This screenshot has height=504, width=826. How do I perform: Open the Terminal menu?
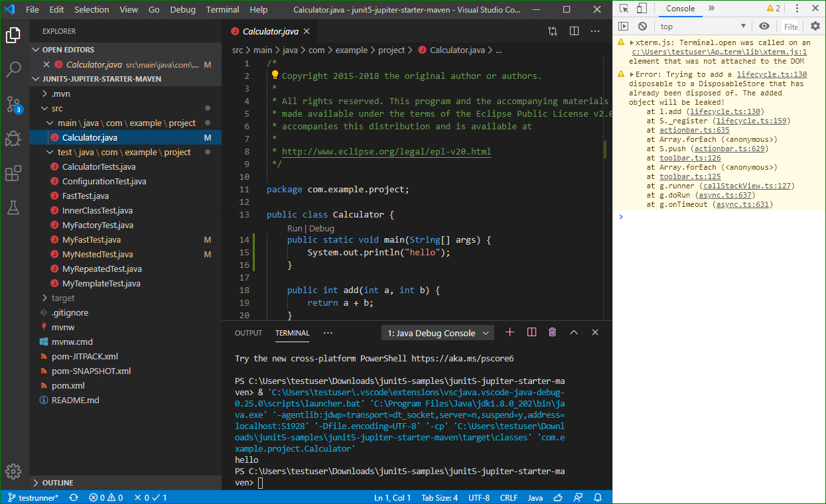pyautogui.click(x=223, y=9)
